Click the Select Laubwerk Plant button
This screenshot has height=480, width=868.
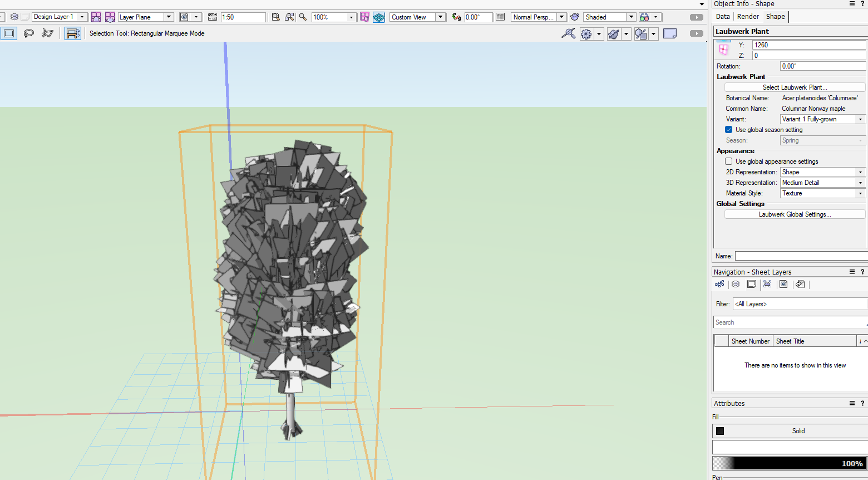(795, 87)
